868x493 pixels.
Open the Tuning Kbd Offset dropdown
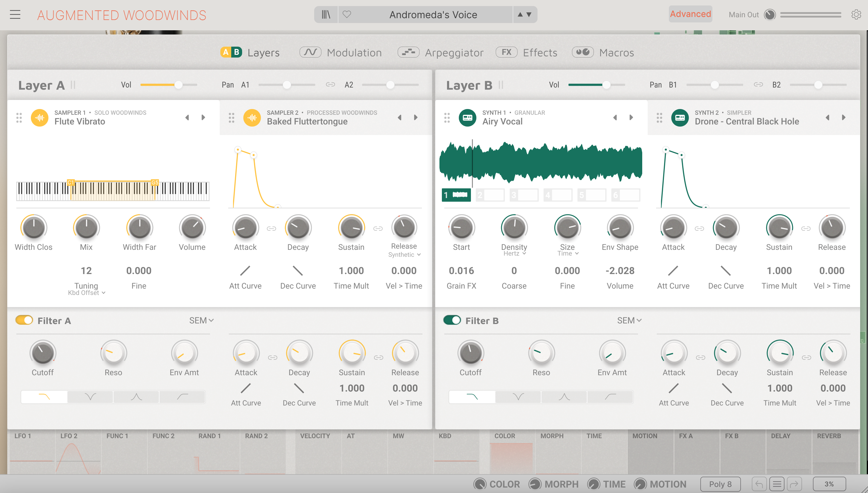coord(87,293)
